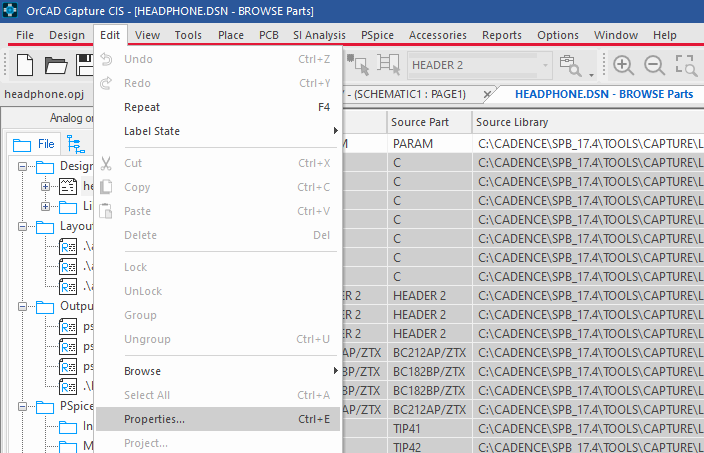The width and height of the screenshot is (704, 453).
Task: Open dropdown arrow beside search parts icon
Action: tap(591, 75)
